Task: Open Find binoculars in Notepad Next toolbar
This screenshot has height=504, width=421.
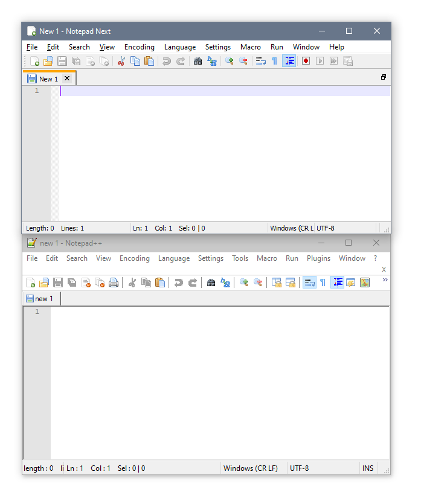Action: pos(198,61)
